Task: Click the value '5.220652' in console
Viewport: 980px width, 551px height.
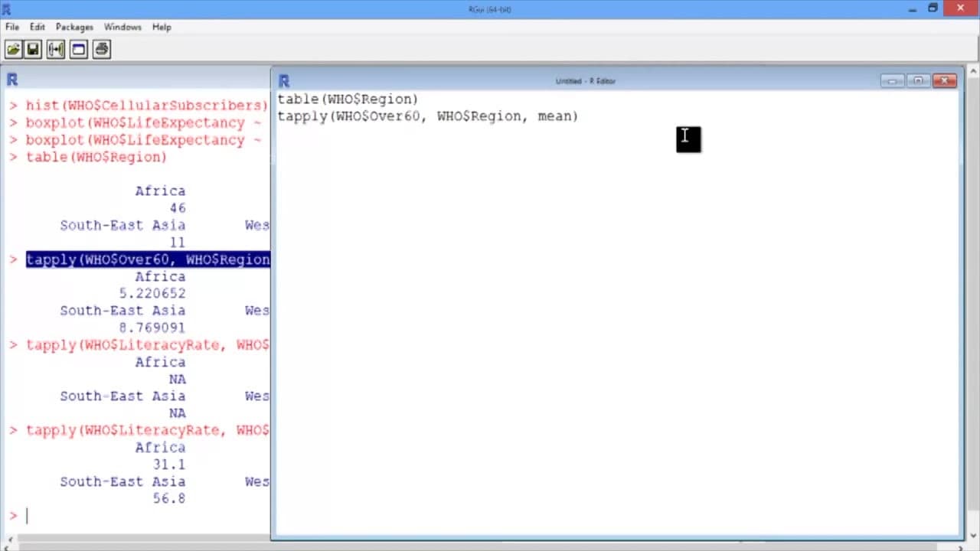Action: [x=152, y=293]
